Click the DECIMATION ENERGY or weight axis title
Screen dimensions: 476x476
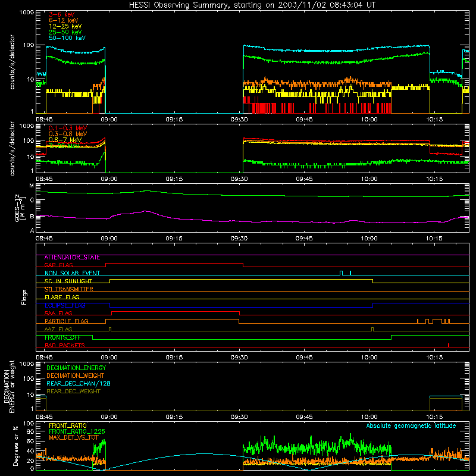tap(9, 386)
